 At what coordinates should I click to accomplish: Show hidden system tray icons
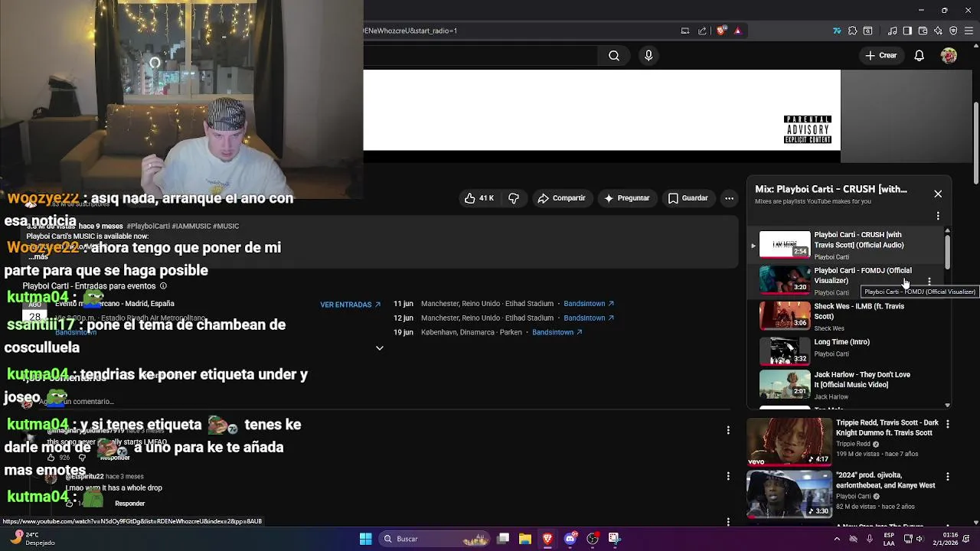tap(837, 539)
